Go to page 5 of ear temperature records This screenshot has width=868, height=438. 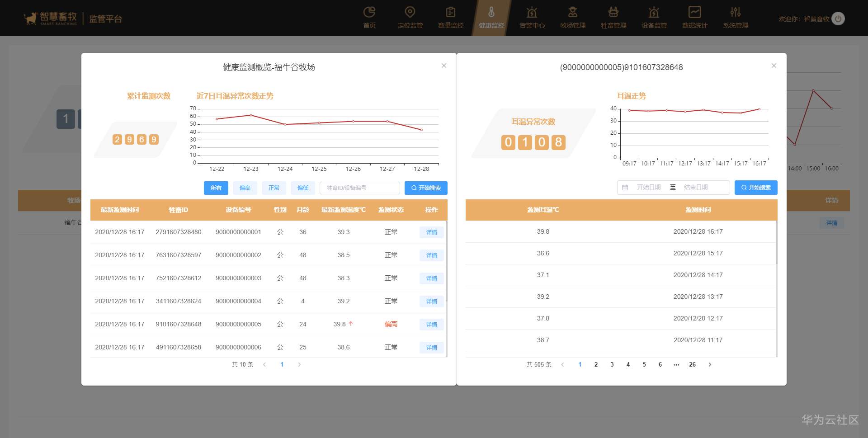pos(644,364)
